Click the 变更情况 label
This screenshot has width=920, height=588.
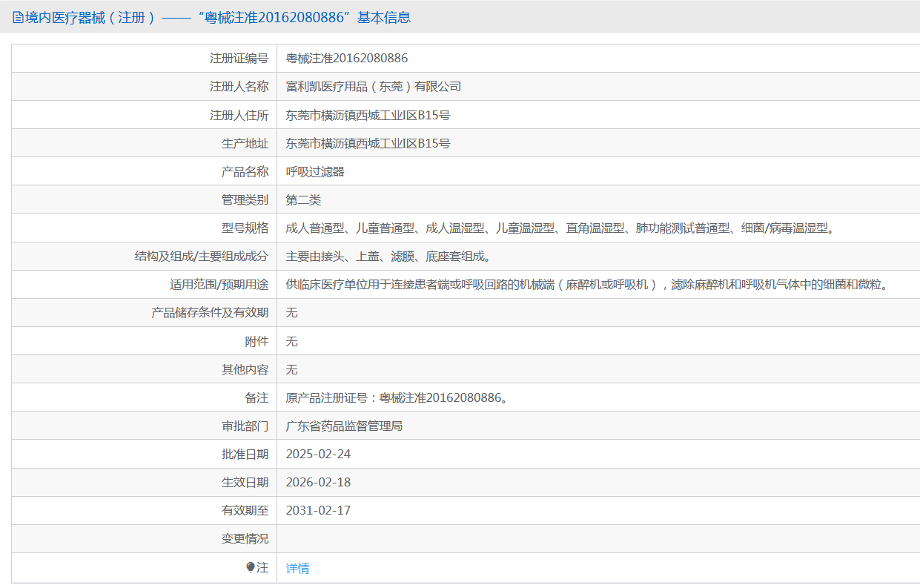245,539
